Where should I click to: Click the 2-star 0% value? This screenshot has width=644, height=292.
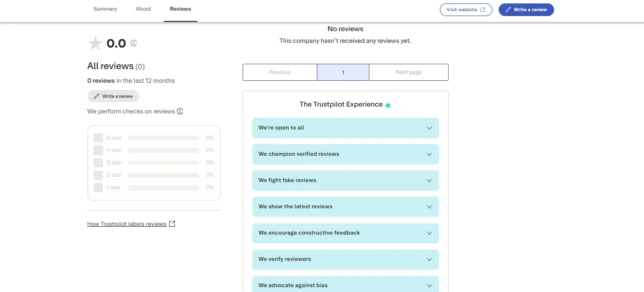210,175
